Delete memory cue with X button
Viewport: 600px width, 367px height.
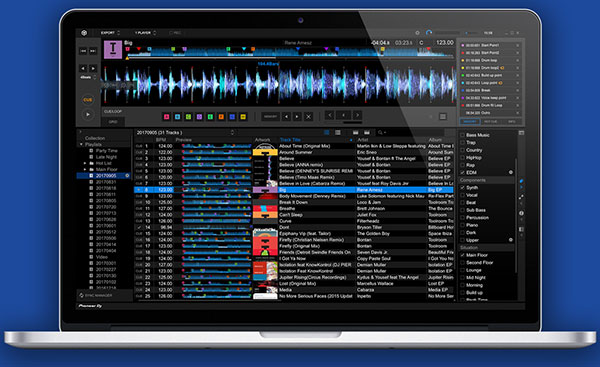coord(308,117)
